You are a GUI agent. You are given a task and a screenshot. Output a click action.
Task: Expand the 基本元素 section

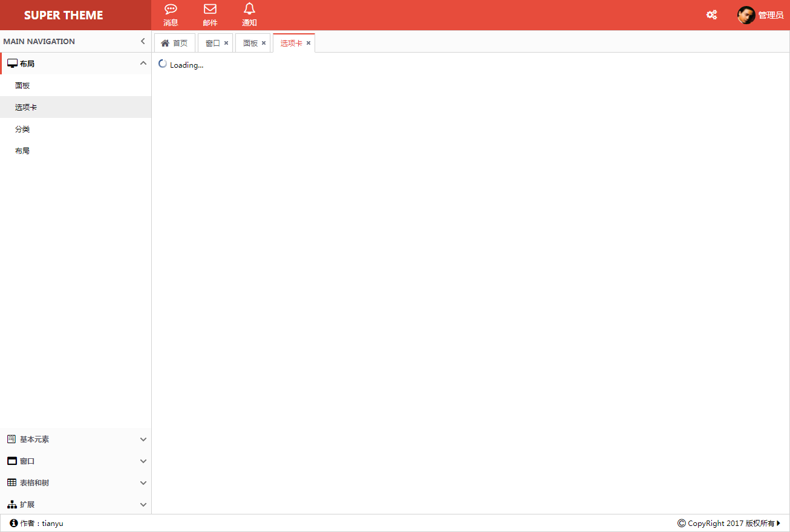tap(143, 440)
